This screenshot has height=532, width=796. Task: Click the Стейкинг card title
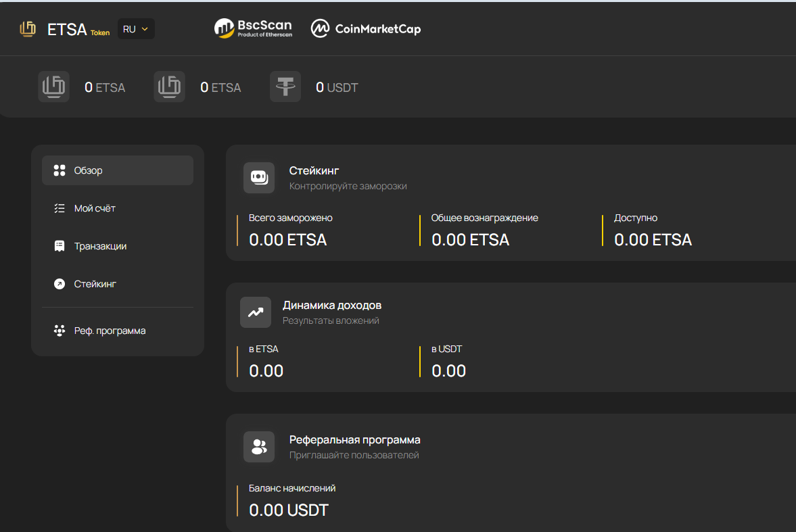314,170
